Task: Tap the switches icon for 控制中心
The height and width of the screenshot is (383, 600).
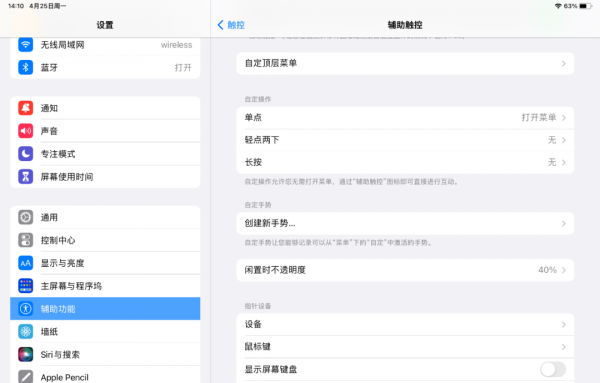Action: [x=26, y=240]
